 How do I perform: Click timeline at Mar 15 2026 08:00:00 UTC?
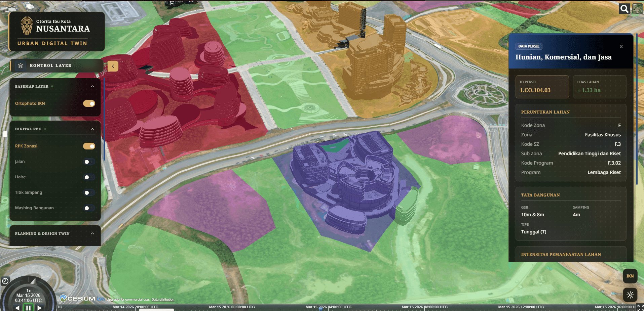(424, 307)
